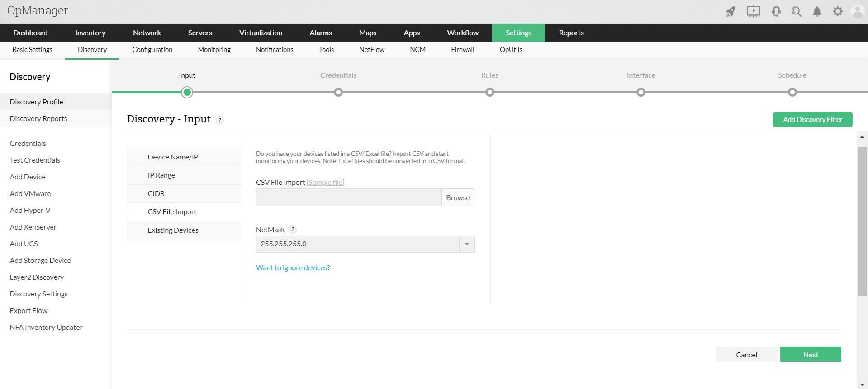Switch to the NetFlow tab
Image resolution: width=868 pixels, height=389 pixels.
click(x=372, y=50)
